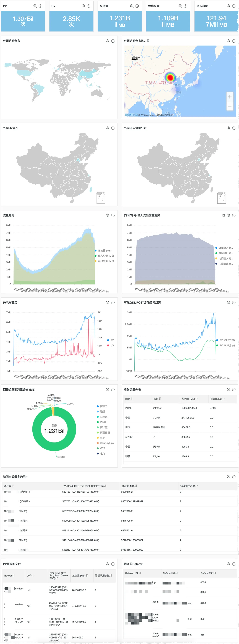Image resolution: width=239 pixels, height=644 pixels.
Task: Open the magnifier icon on 流入总量 card
Action: point(229,6)
